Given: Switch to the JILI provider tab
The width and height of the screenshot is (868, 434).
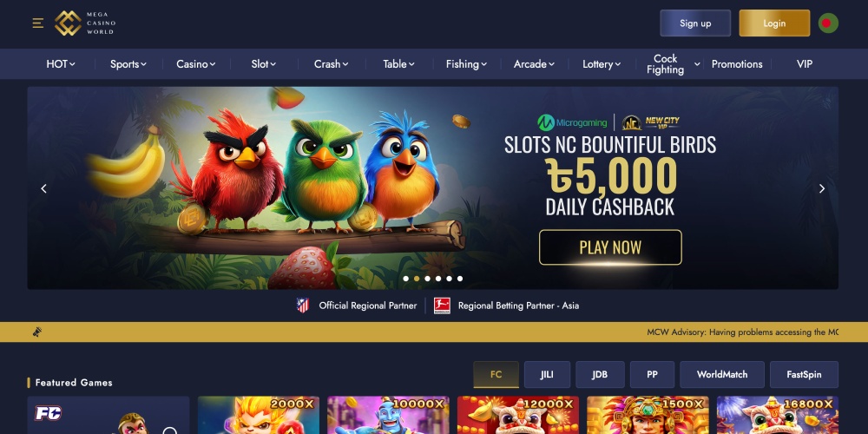Looking at the screenshot, I should (x=547, y=375).
